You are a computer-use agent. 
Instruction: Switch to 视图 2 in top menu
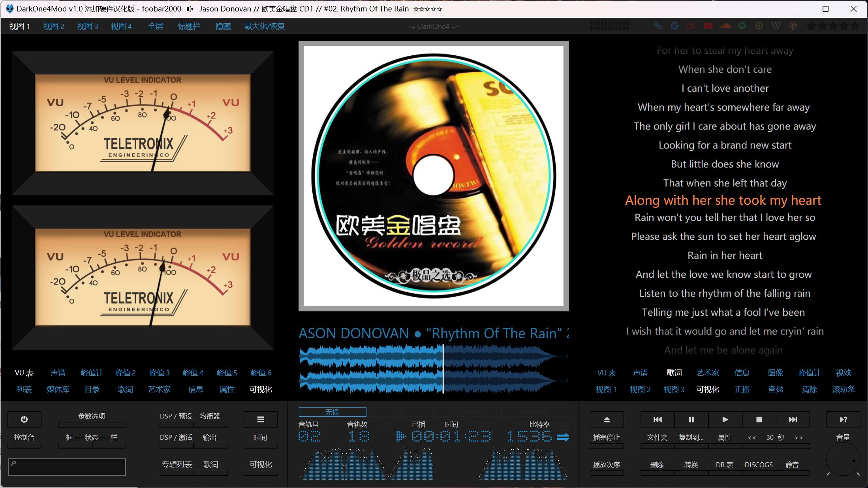pos(54,26)
